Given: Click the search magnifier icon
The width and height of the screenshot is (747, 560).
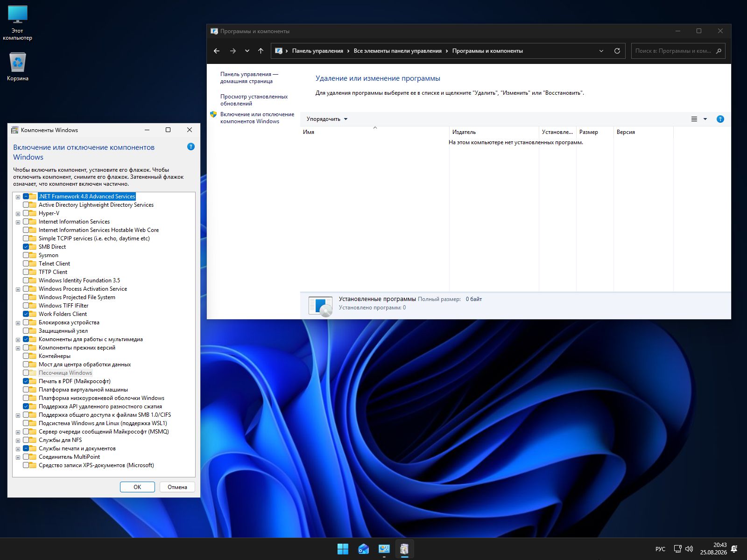Looking at the screenshot, I should click(719, 51).
